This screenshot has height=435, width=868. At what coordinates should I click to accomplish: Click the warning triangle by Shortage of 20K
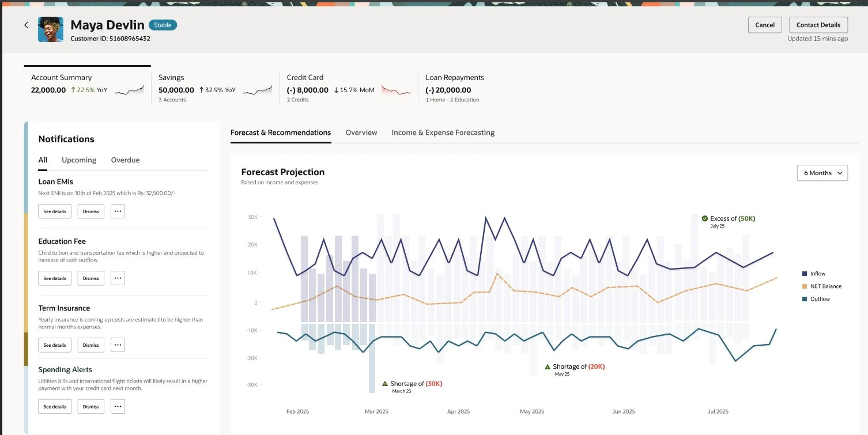tap(548, 366)
